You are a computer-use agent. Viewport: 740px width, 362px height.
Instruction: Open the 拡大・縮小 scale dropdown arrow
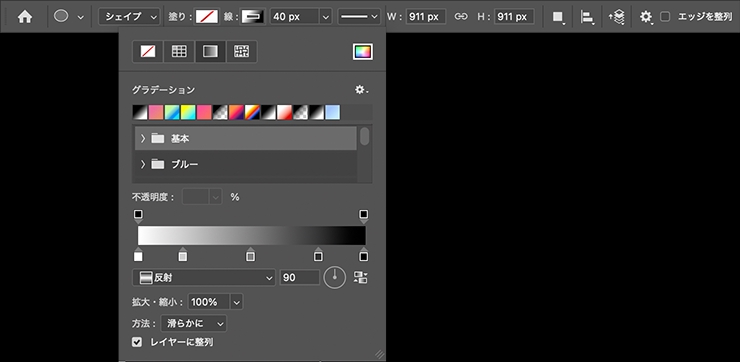237,302
